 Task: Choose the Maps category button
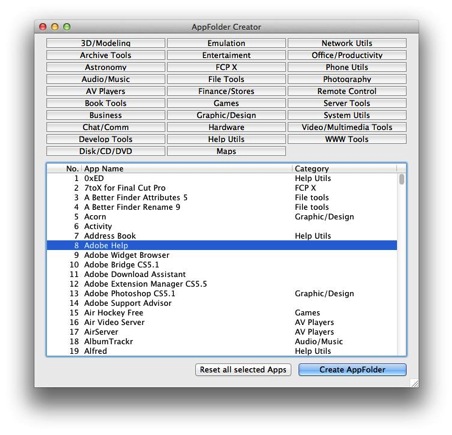tap(226, 151)
